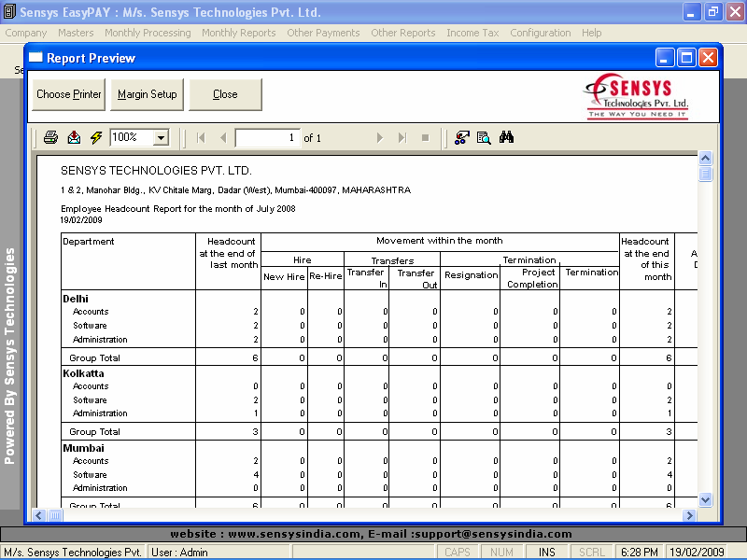Click the Margin Setup button
This screenshot has width=747, height=560.
(147, 94)
